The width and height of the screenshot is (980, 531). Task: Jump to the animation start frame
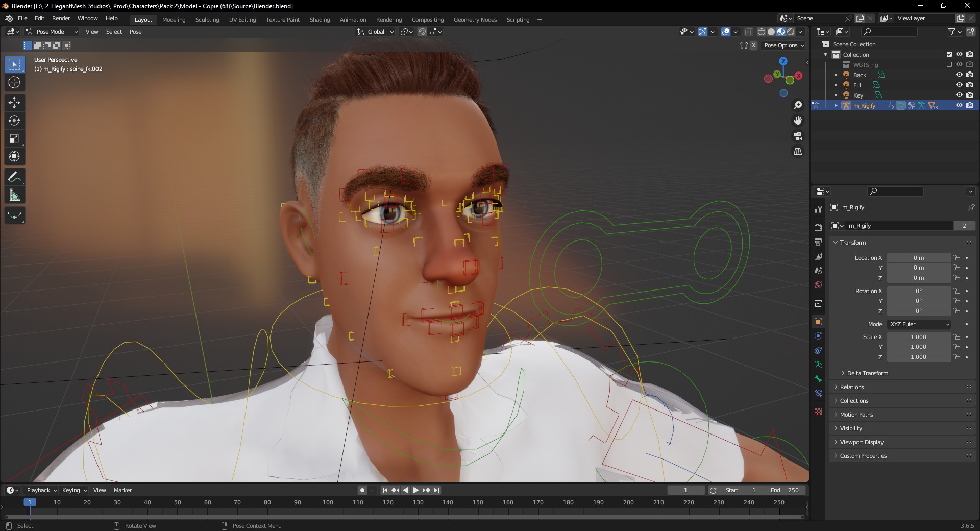(x=385, y=490)
